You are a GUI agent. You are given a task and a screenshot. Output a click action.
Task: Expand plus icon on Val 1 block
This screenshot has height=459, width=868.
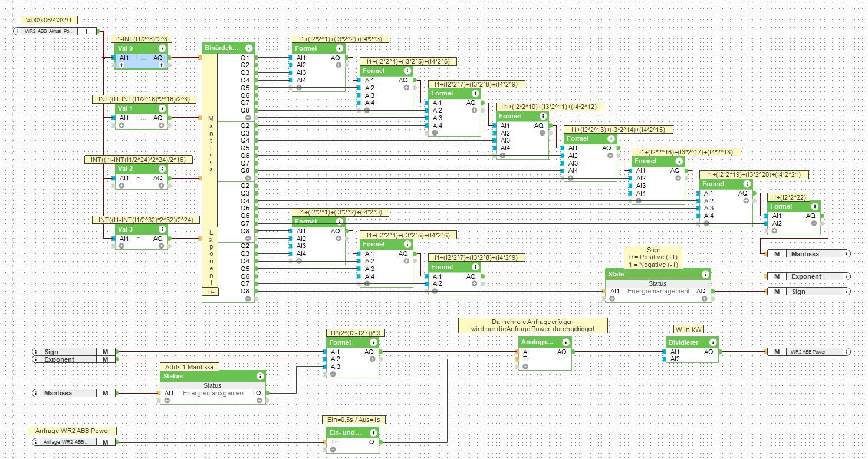121,126
